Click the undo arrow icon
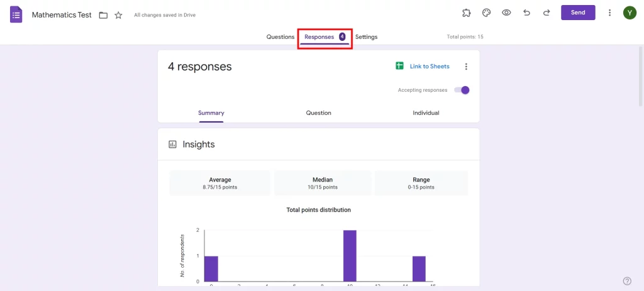The width and height of the screenshot is (644, 291). click(x=526, y=13)
